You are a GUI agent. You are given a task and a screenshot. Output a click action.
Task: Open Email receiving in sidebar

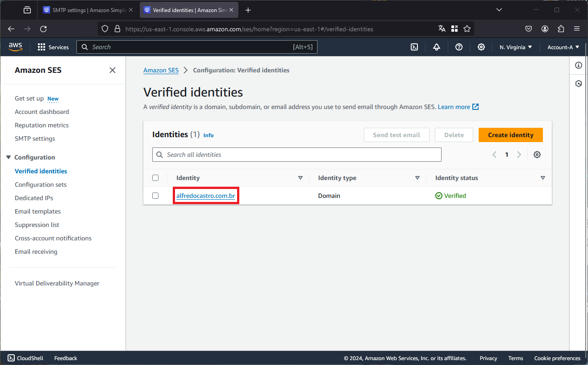point(36,252)
